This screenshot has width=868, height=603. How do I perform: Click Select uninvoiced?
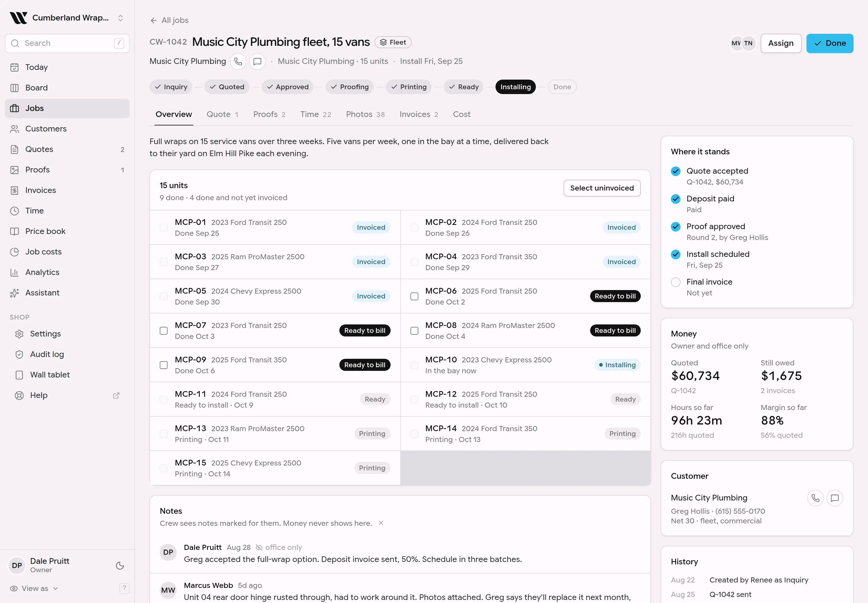[x=602, y=188]
